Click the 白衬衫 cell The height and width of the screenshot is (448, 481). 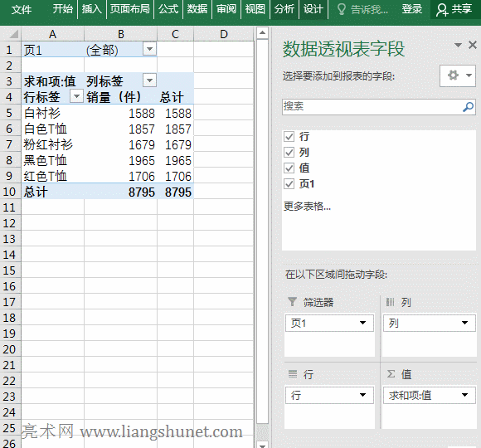[52, 113]
